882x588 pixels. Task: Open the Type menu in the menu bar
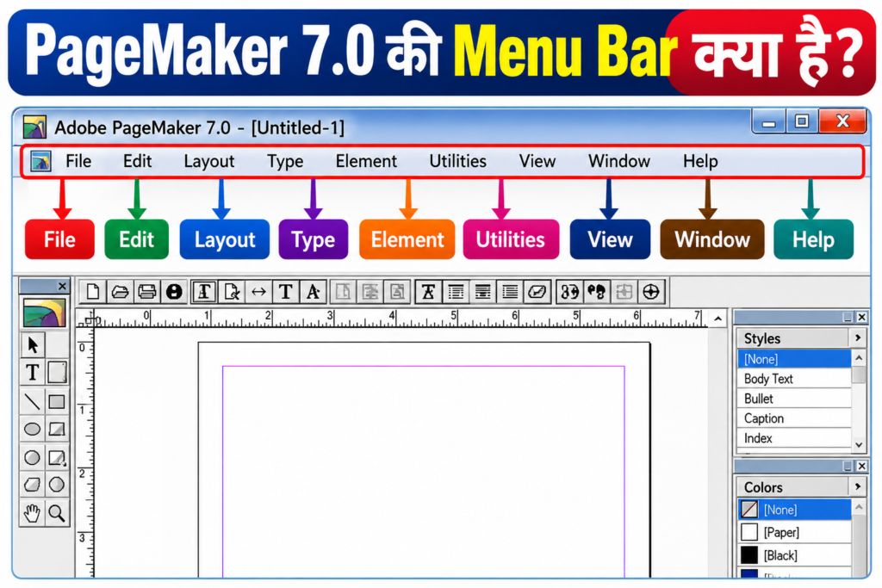284,161
